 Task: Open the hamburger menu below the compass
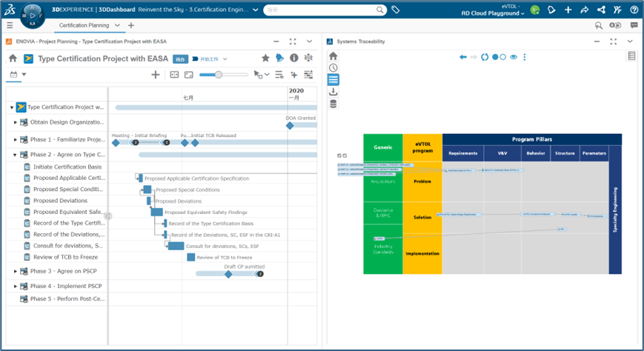[10, 25]
